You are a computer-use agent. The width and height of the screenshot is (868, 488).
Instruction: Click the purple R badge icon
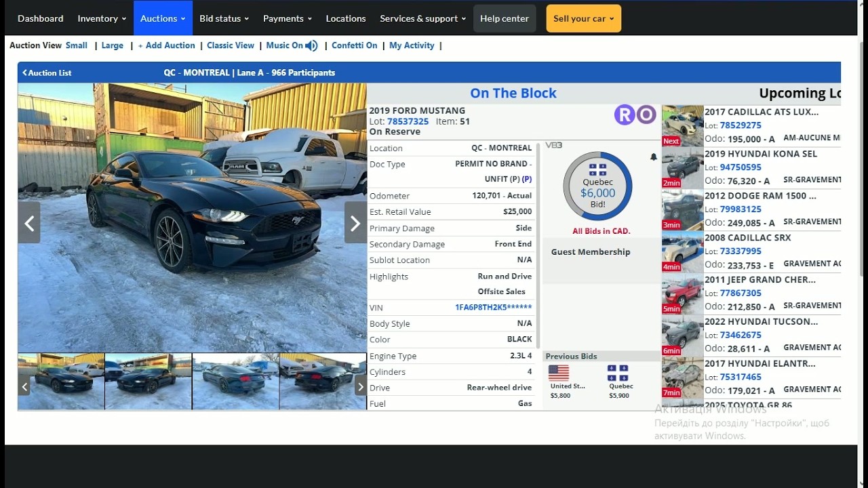pos(625,115)
